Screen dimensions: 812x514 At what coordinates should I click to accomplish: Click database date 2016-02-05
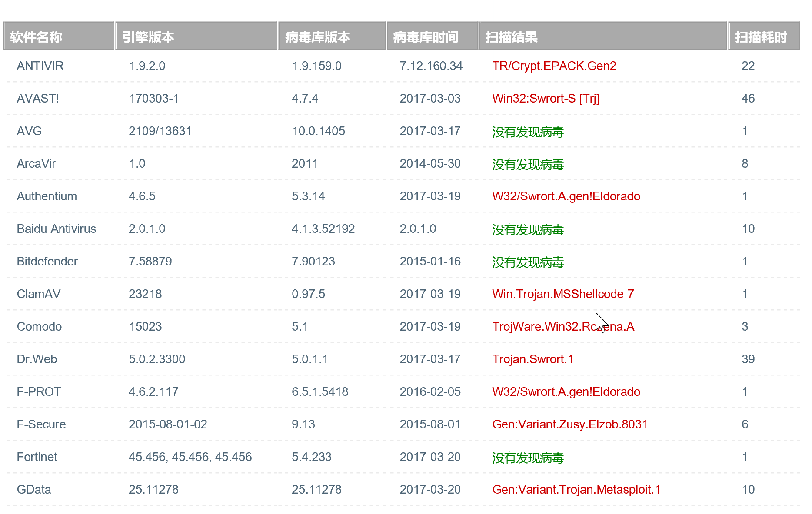coord(430,392)
